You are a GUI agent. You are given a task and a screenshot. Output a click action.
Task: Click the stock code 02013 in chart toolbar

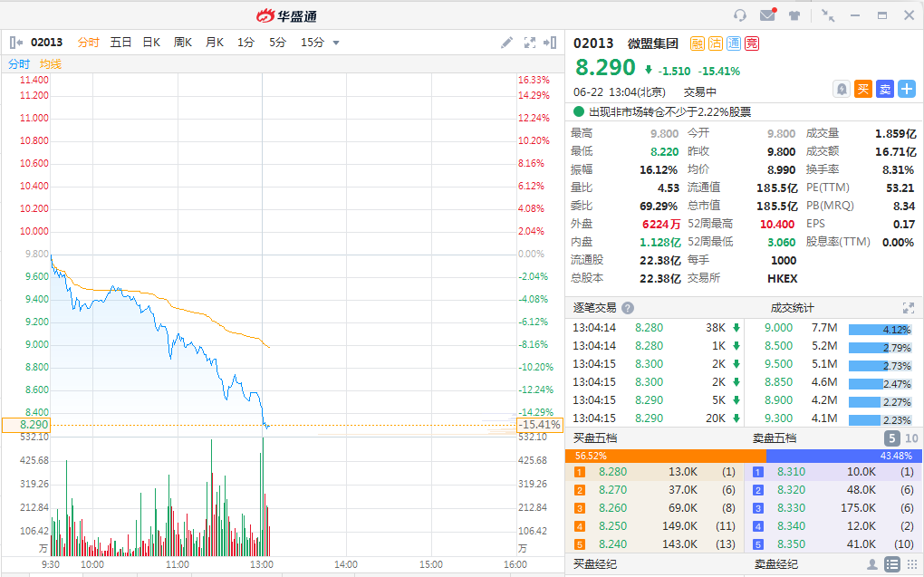(x=46, y=43)
